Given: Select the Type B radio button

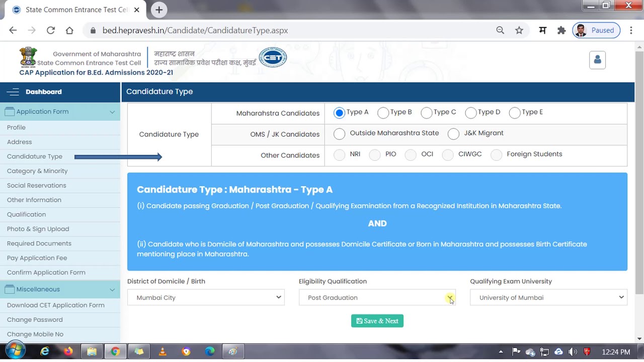Looking at the screenshot, I should (x=383, y=113).
